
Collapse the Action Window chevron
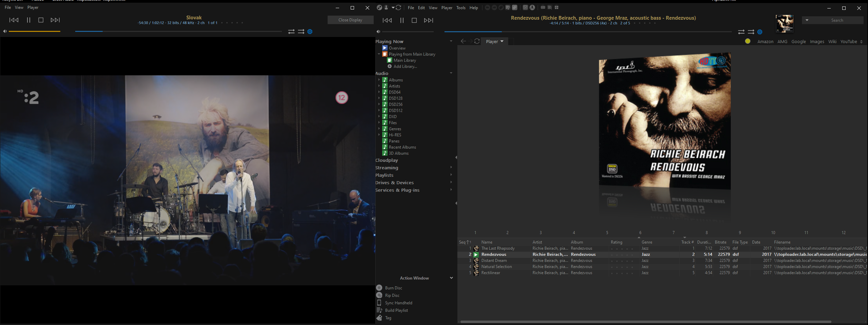pyautogui.click(x=451, y=278)
